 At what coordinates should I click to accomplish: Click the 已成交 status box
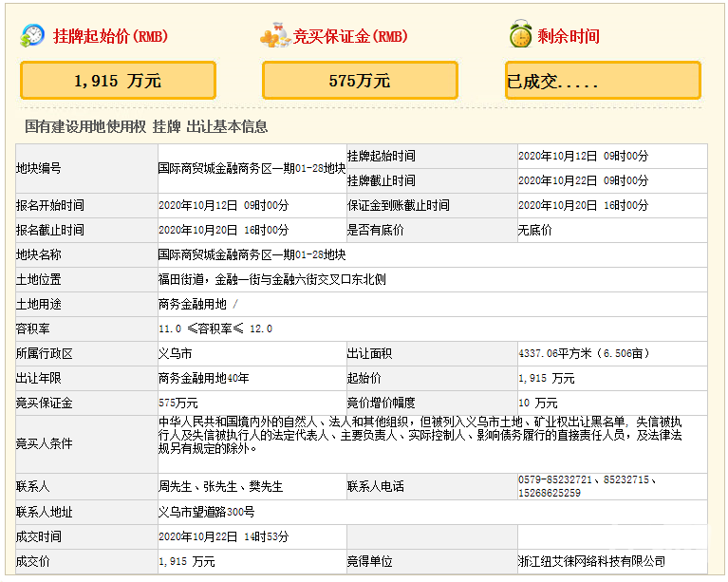[603, 81]
